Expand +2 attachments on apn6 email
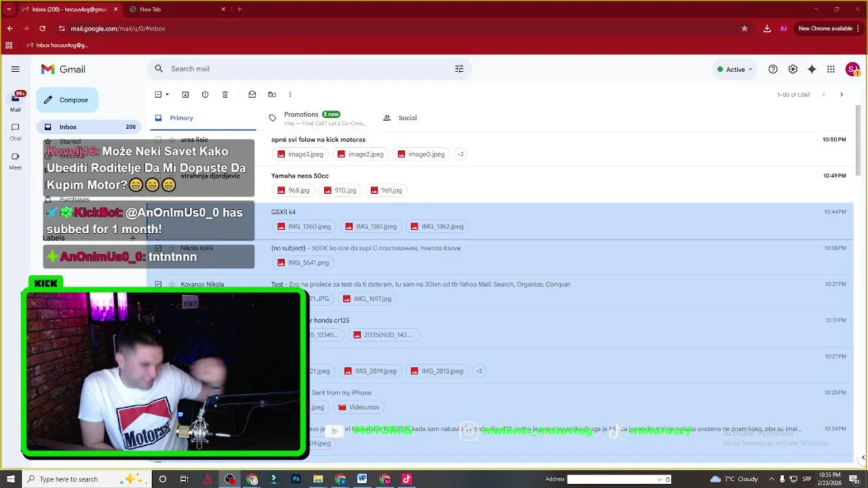This screenshot has width=868, height=488. pos(460,154)
